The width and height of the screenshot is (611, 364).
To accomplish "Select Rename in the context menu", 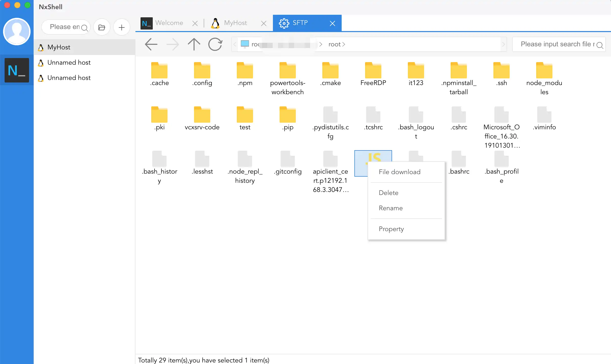I will pyautogui.click(x=391, y=208).
